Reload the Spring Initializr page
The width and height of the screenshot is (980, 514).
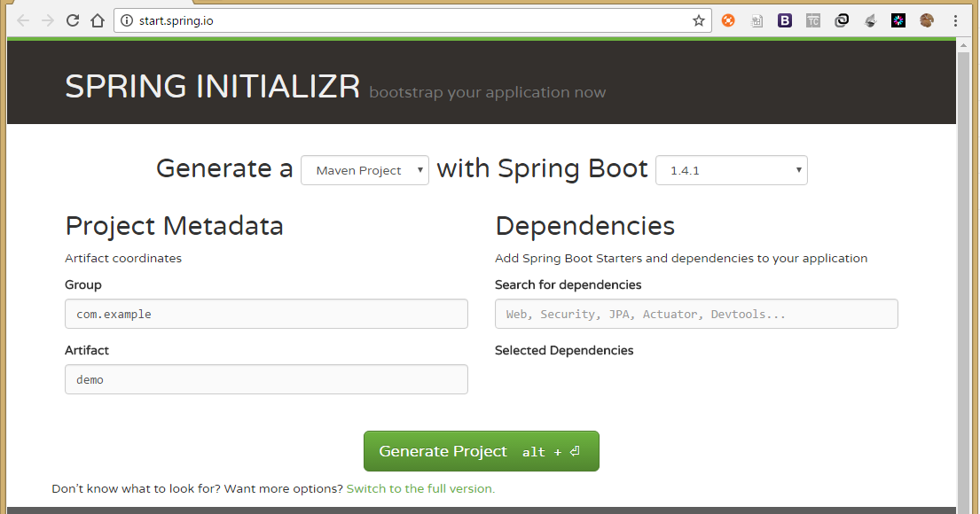click(72, 19)
